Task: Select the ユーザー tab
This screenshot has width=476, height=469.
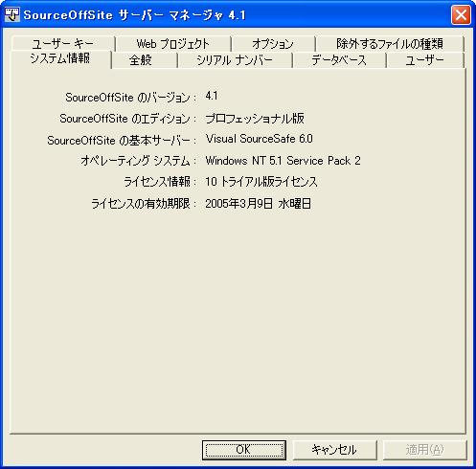Action: point(424,60)
